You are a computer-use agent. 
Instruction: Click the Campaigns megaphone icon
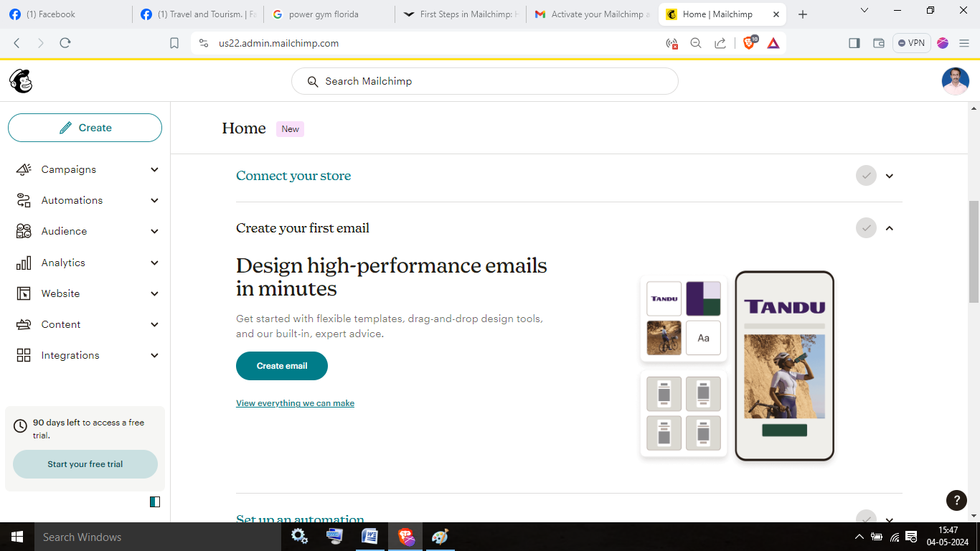24,169
